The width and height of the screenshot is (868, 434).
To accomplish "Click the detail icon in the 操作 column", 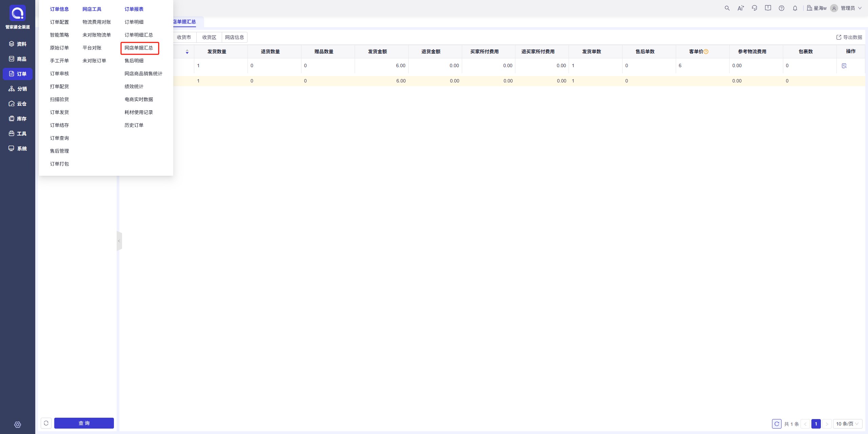I will coord(844,66).
